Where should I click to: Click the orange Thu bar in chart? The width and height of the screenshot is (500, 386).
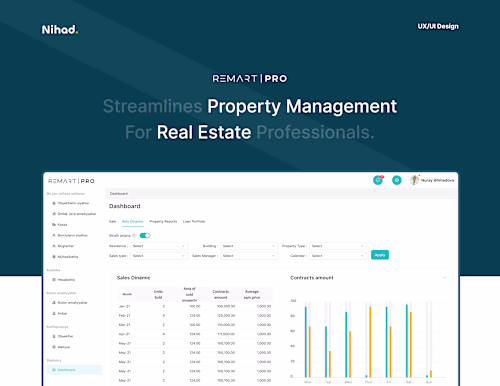pos(370,342)
